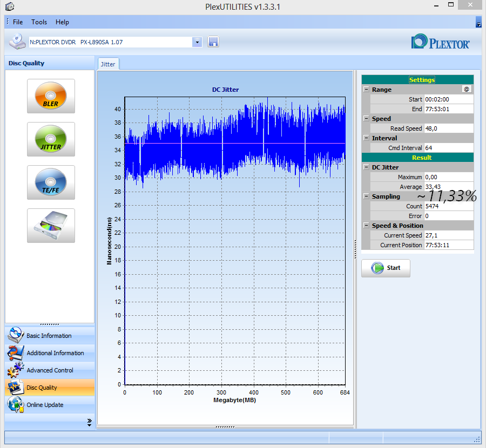The height and width of the screenshot is (448, 486).
Task: Open Online Update section
Action: (50, 405)
